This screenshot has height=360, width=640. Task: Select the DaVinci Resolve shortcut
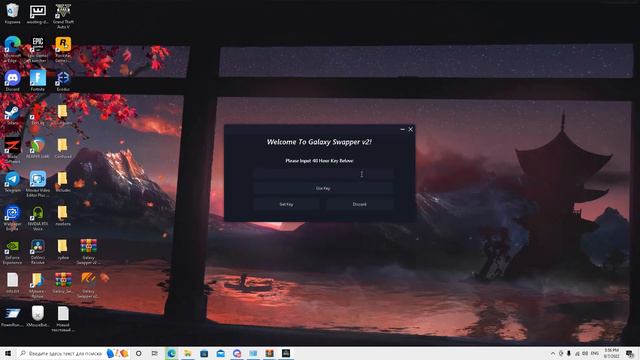click(38, 251)
